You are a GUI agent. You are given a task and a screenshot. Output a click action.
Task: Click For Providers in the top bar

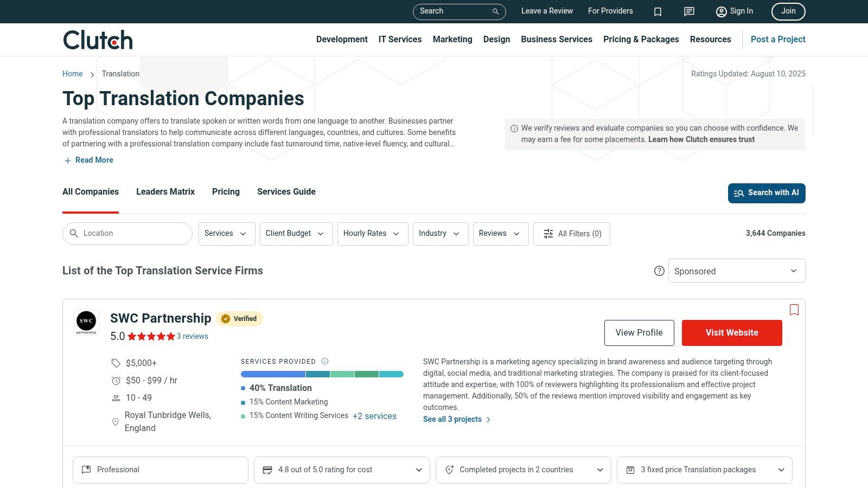[x=610, y=11]
